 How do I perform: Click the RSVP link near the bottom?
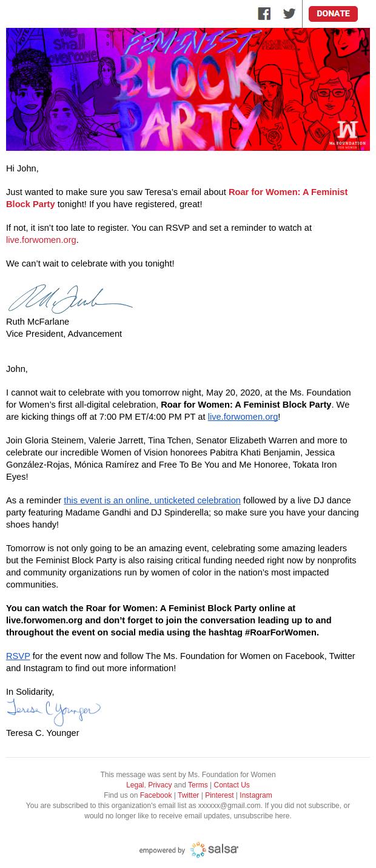point(18,656)
